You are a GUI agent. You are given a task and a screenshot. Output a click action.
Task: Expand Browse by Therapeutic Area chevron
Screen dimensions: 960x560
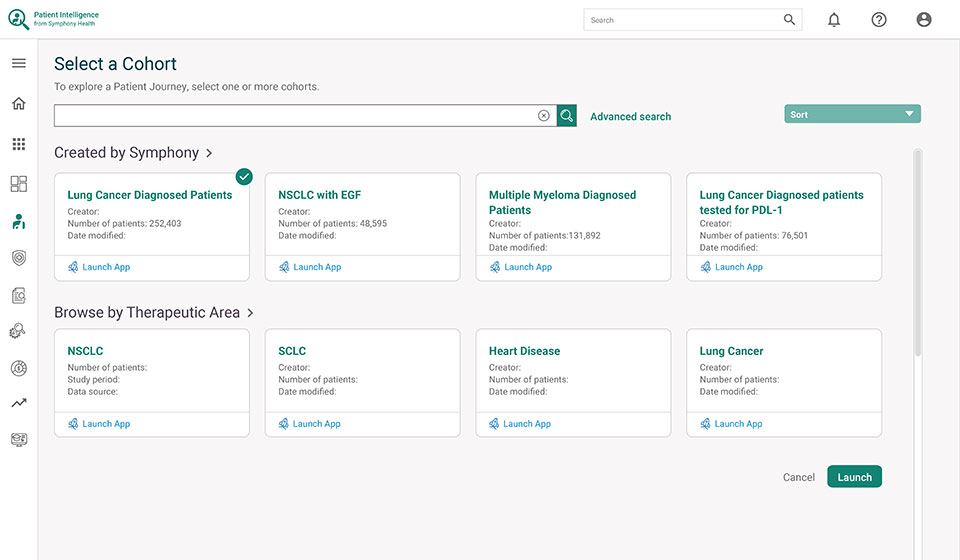pos(250,313)
